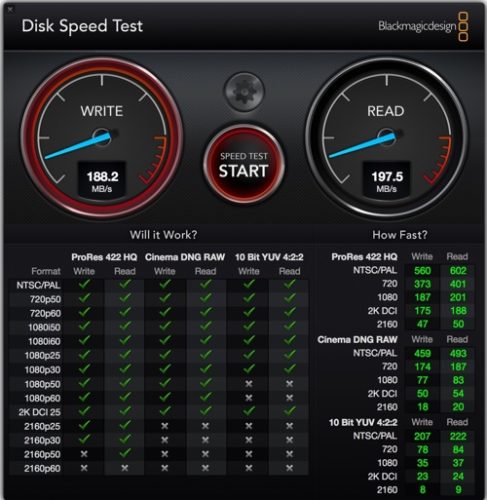Click the 2160p60 format row label
This screenshot has width=487, height=500.
tap(42, 468)
